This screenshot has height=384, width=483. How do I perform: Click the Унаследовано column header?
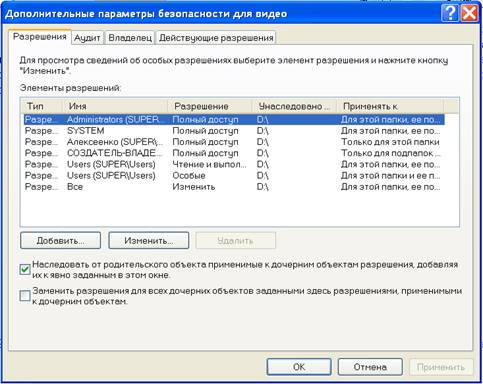294,106
